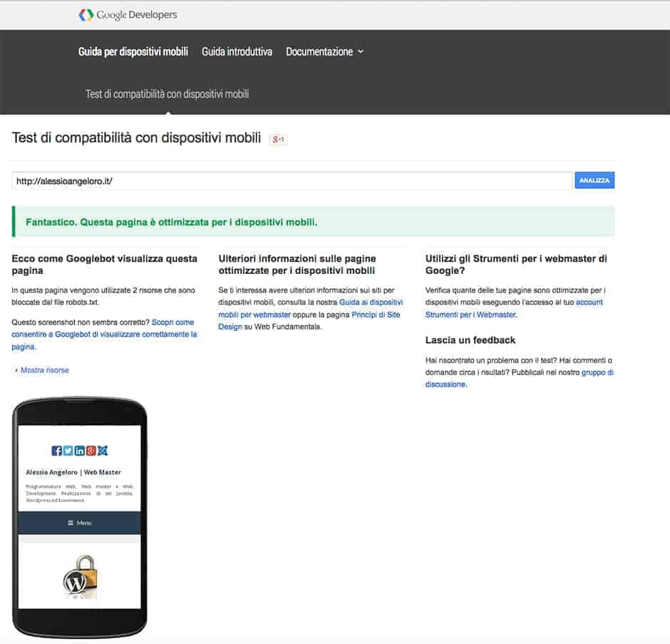Open Guida per dispositivi mobili tab

tap(133, 52)
